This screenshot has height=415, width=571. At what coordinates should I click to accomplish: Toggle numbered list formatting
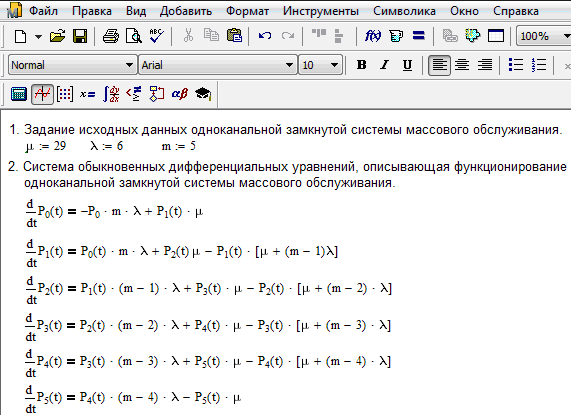(x=539, y=65)
